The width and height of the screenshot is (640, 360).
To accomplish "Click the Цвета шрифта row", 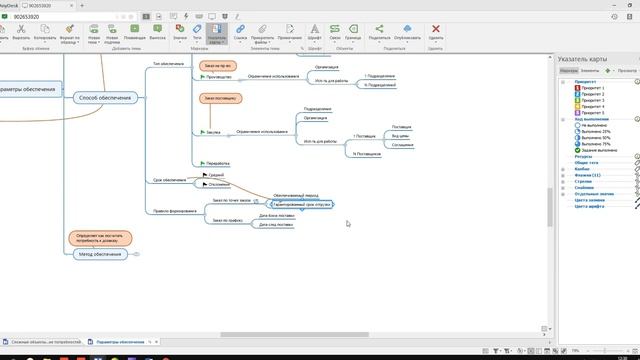I will click(589, 207).
